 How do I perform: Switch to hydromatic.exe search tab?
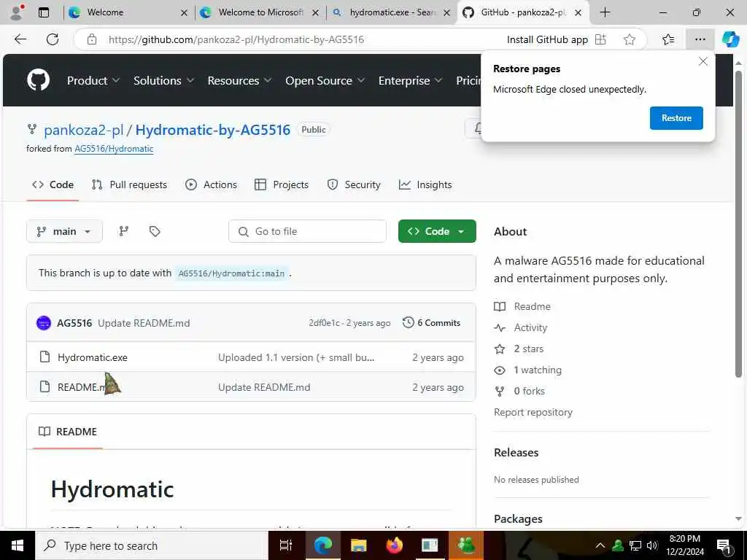click(391, 12)
